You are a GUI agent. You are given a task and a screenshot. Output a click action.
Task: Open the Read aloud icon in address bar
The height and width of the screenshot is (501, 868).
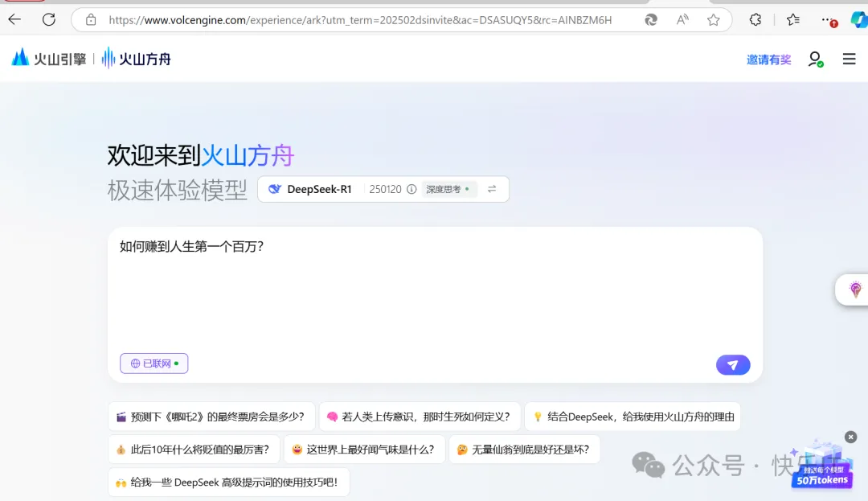coord(682,20)
